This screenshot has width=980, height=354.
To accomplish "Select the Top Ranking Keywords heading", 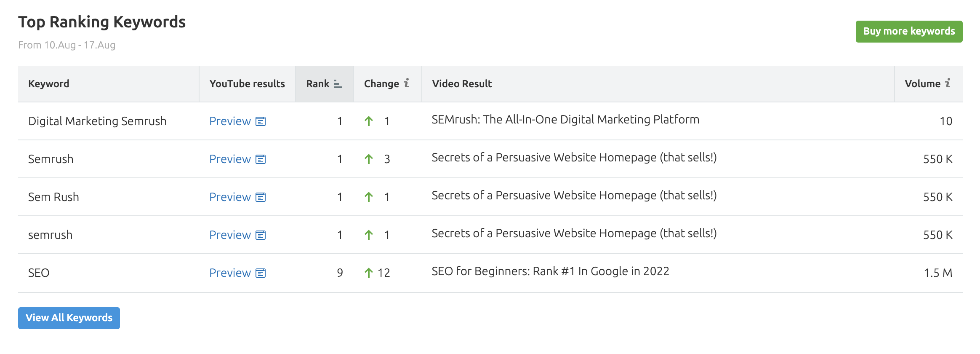I will 102,22.
